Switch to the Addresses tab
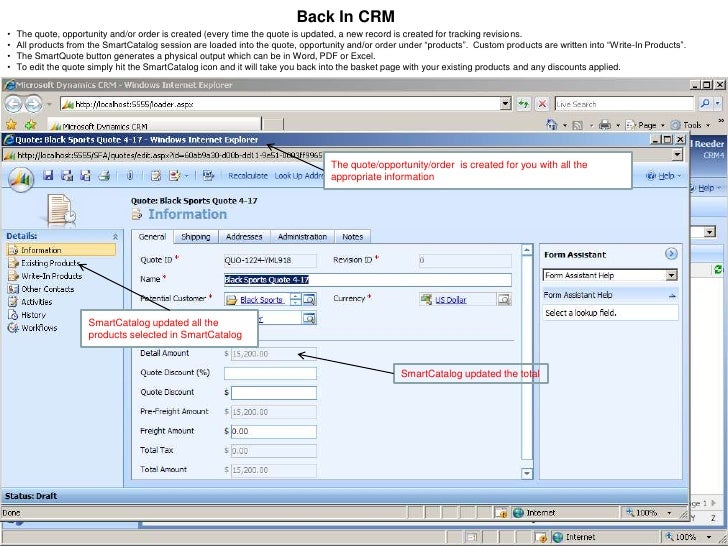728x546 pixels. pyautogui.click(x=244, y=237)
